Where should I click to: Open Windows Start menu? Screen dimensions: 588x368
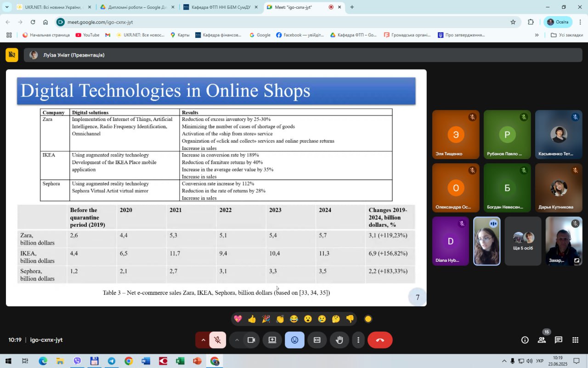click(8, 361)
